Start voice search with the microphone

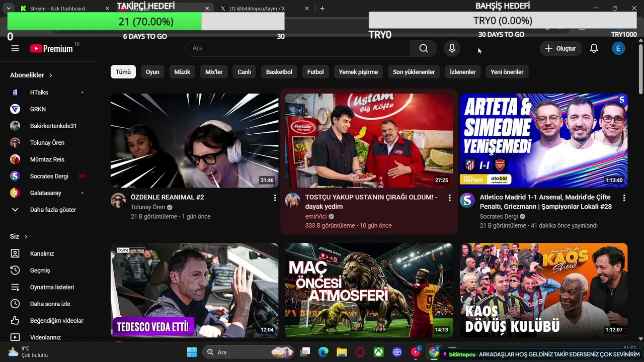(452, 48)
